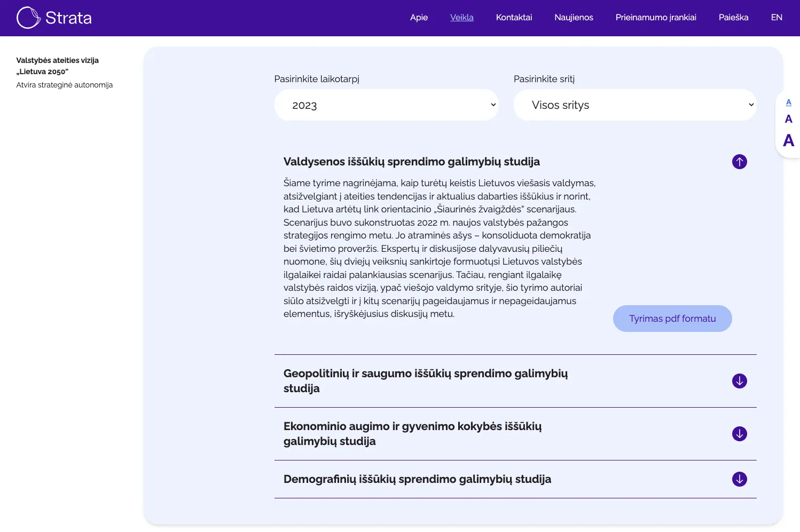Open Prieinamumo įrankiai
The image size is (800, 532).
point(655,17)
